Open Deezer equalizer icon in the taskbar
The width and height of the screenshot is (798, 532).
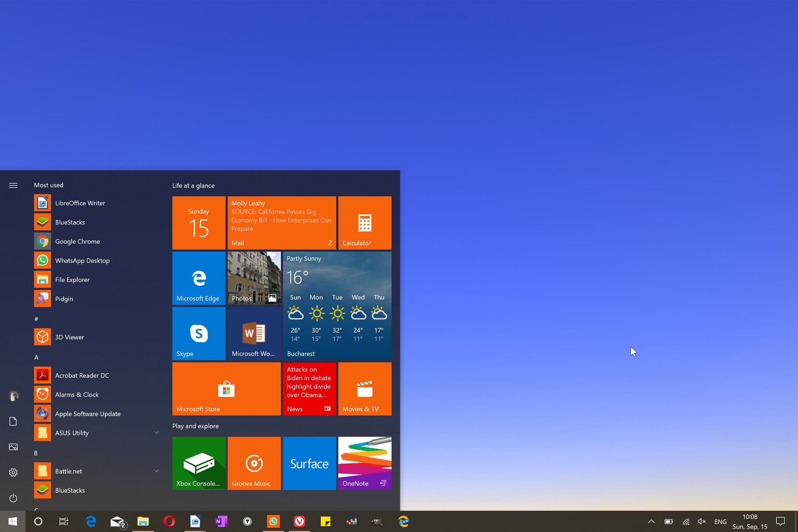pos(351,521)
